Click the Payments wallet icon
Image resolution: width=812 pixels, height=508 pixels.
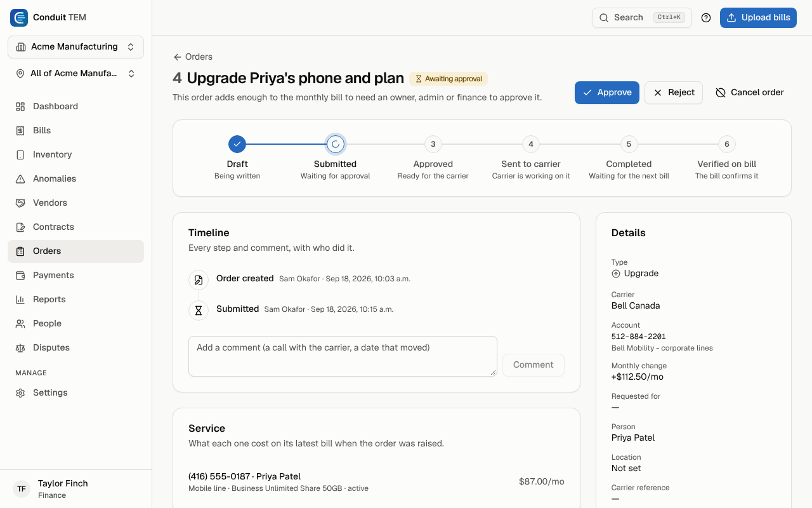click(x=20, y=276)
